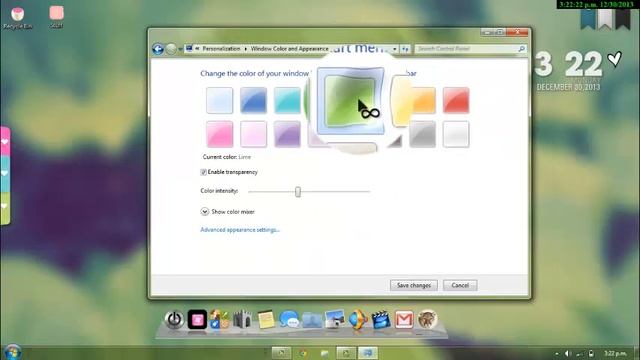Select the orange color swatch
The height and width of the screenshot is (360, 640).
point(423,100)
